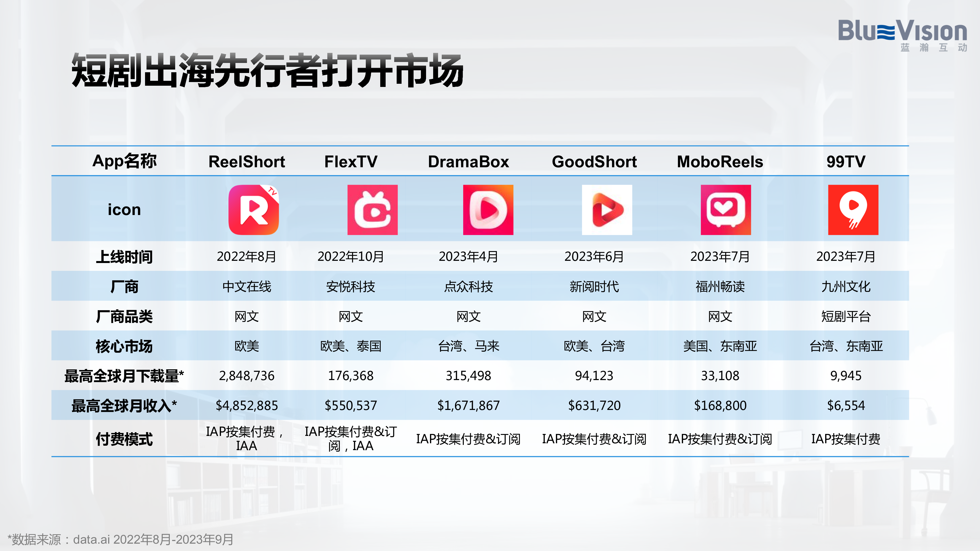Click the category cell 短剧平台

point(846,316)
